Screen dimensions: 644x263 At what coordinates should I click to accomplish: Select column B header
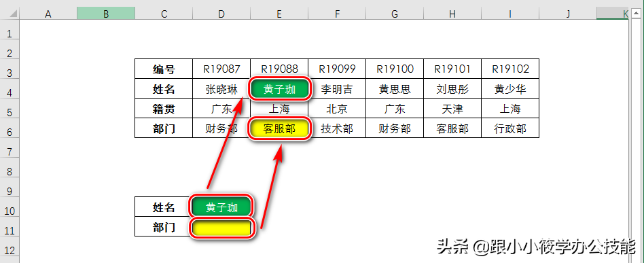tap(106, 14)
